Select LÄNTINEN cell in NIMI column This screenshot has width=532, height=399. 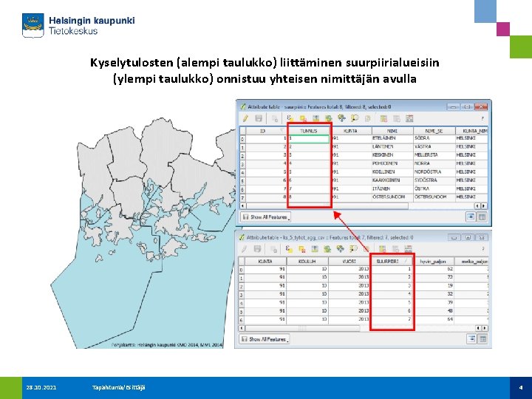click(x=392, y=146)
